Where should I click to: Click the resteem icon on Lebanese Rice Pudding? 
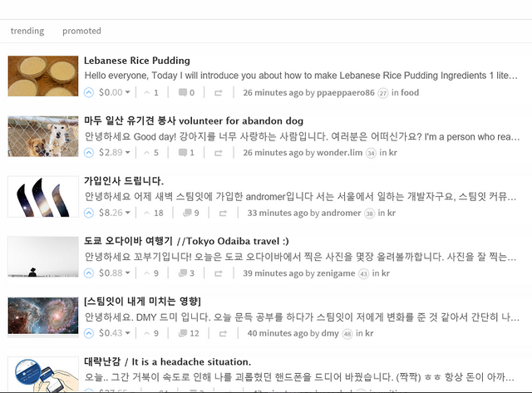pyautogui.click(x=219, y=93)
